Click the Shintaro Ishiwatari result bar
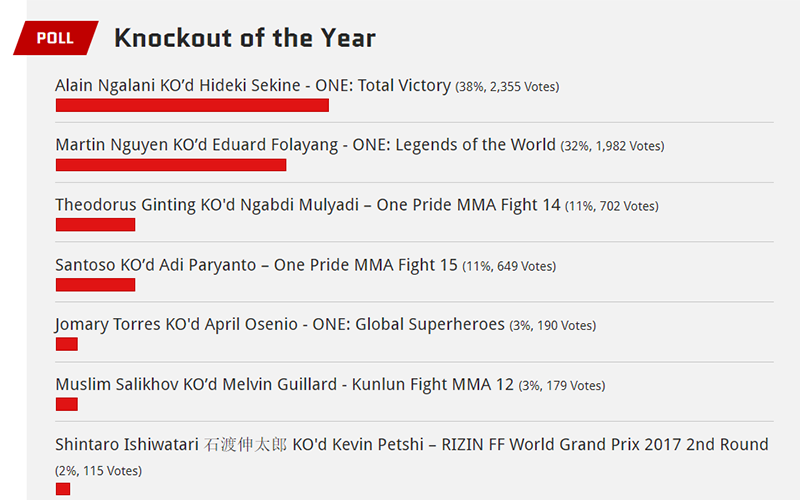800x500 pixels. [63, 489]
